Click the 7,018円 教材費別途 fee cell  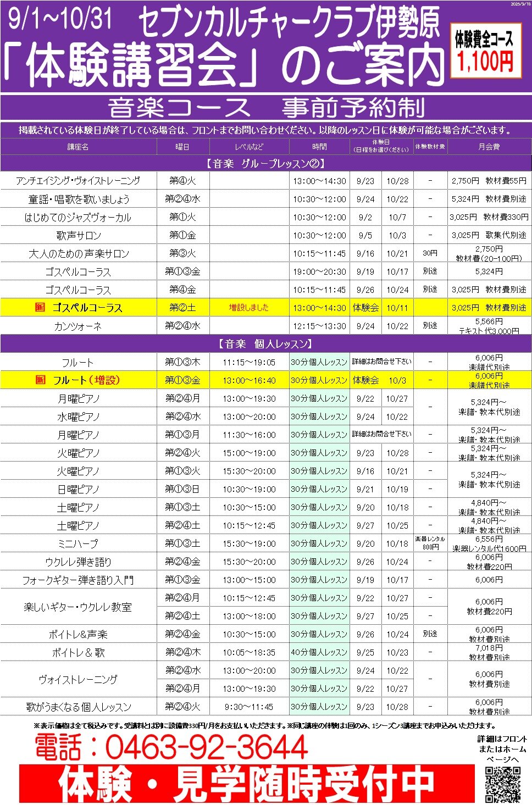[x=489, y=652]
